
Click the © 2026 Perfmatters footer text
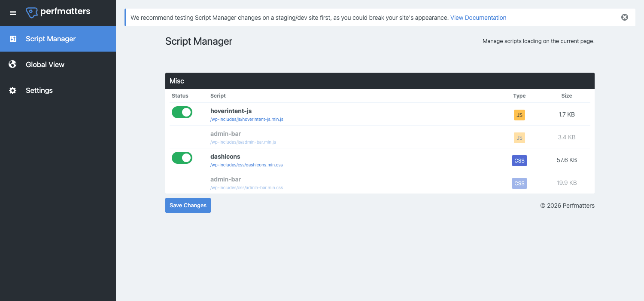point(568,206)
